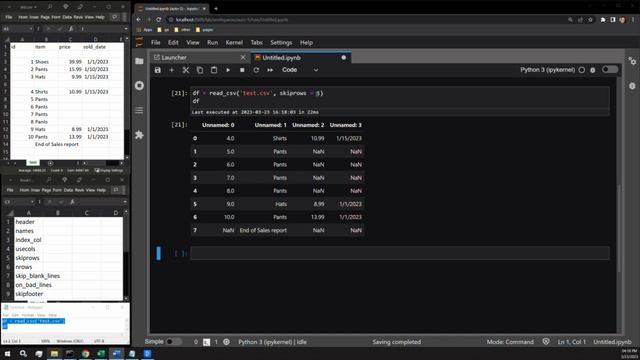Viewport: 640px width, 360px height.
Task: Open Excel from the taskbar
Action: point(101,353)
